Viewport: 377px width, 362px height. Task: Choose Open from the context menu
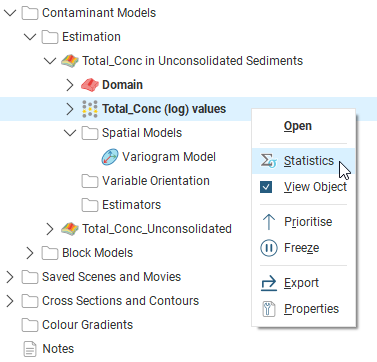tap(298, 126)
